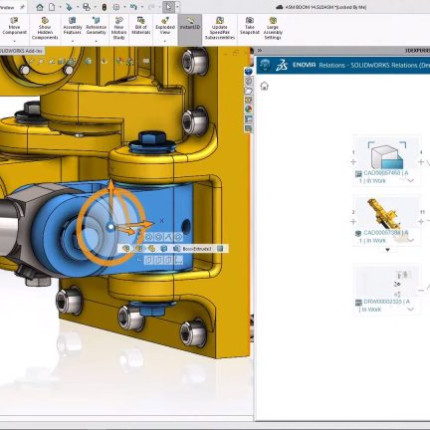Image resolution: width=430 pixels, height=430 pixels.
Task: Click the compass icon in ENOVIA header
Action: pyautogui.click(x=265, y=65)
